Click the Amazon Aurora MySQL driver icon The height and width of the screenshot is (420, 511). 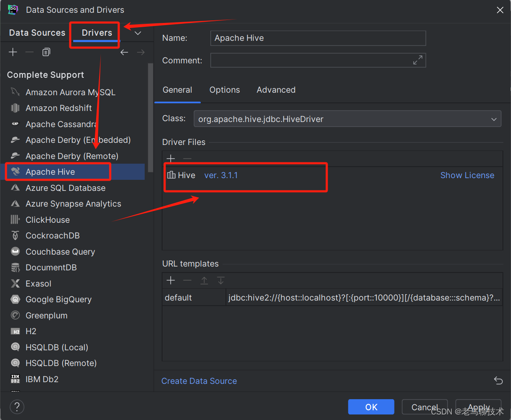15,92
